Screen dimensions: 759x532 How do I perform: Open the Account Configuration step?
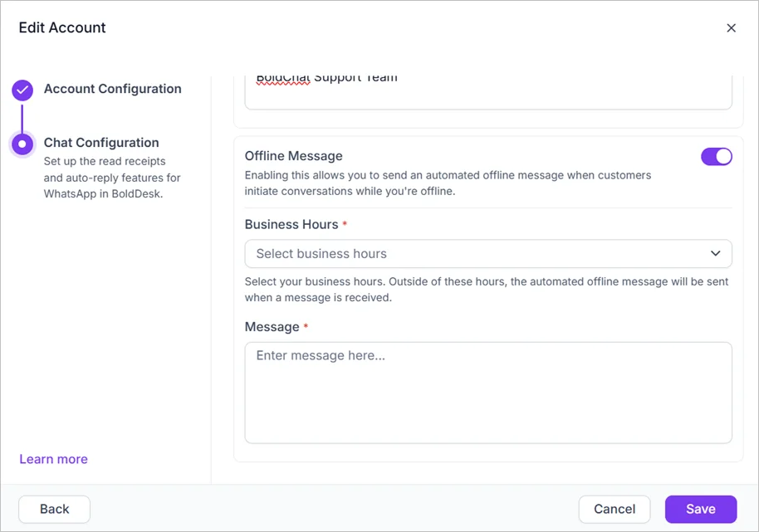coord(112,89)
